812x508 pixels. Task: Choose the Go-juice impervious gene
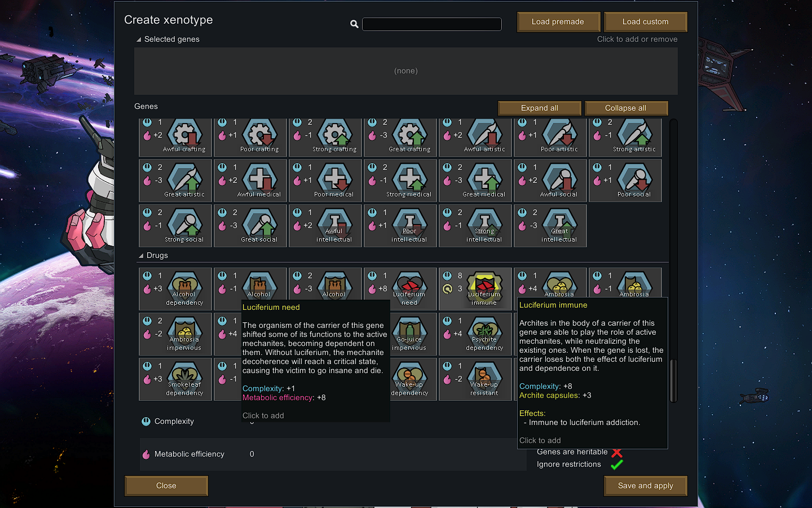(x=413, y=334)
